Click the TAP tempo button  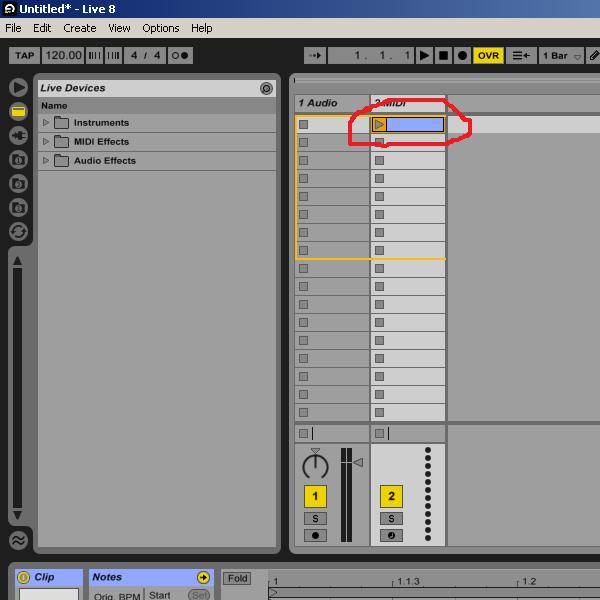click(x=24, y=56)
